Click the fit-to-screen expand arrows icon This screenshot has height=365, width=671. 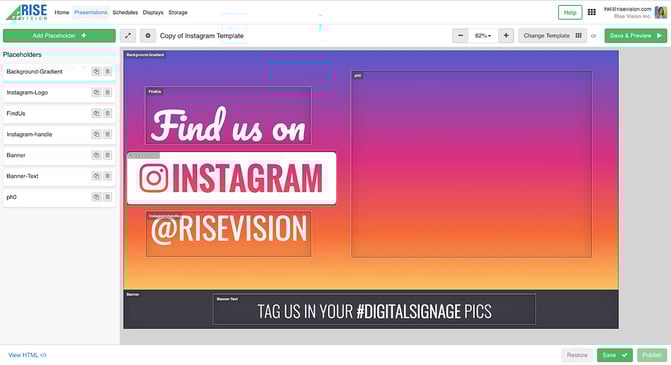coord(128,36)
